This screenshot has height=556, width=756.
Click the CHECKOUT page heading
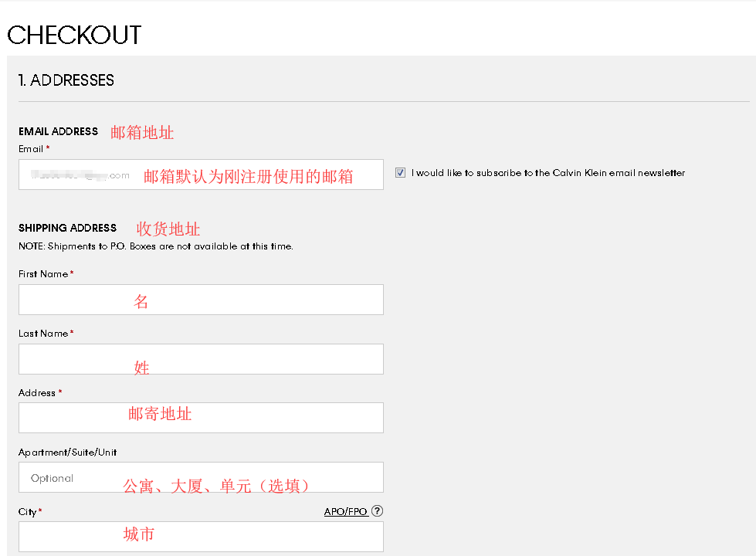pos(74,35)
